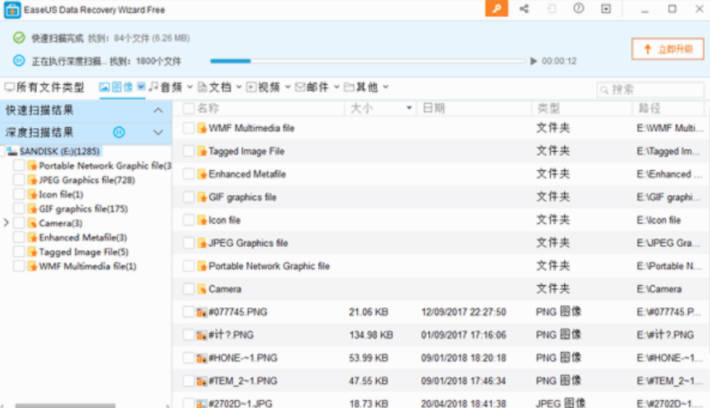This screenshot has height=409, width=710.
Task: Click folder icon of JPEG Graphics file(728) tree node
Action: tap(32, 180)
